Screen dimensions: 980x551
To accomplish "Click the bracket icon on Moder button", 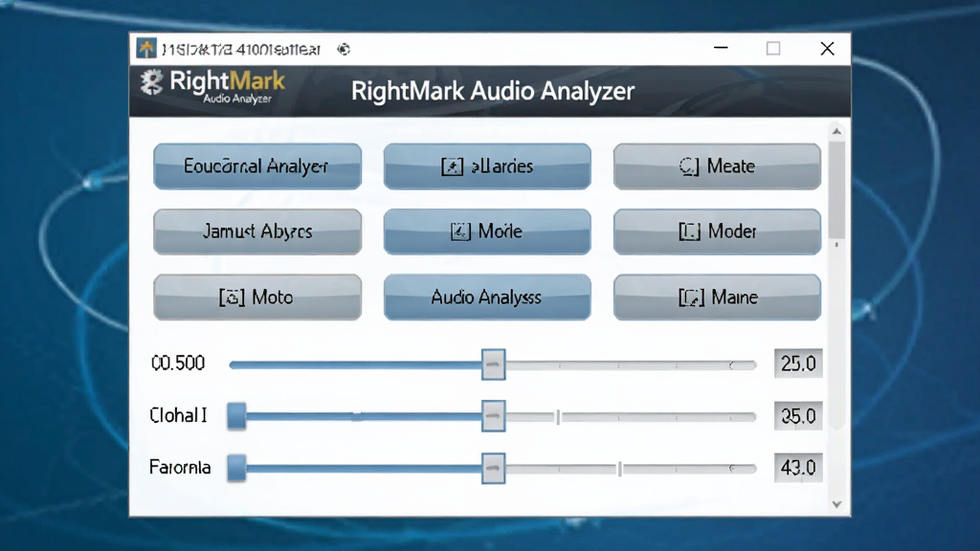I will point(689,231).
